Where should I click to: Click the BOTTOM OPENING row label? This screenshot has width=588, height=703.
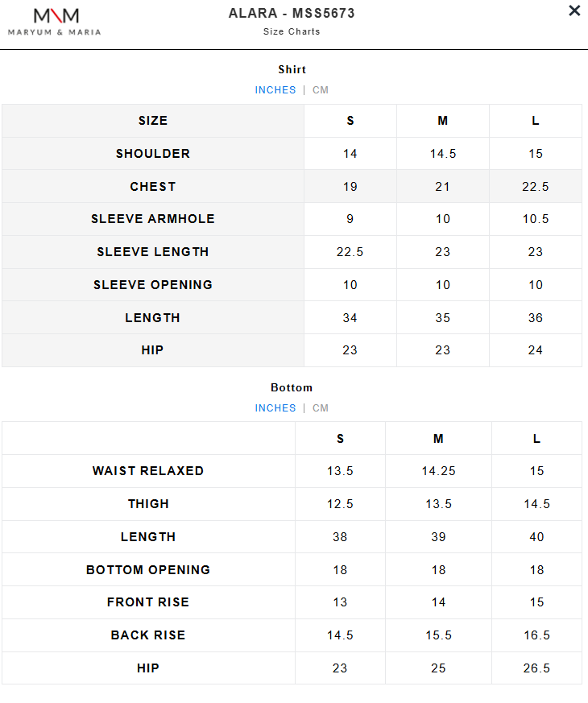click(148, 570)
